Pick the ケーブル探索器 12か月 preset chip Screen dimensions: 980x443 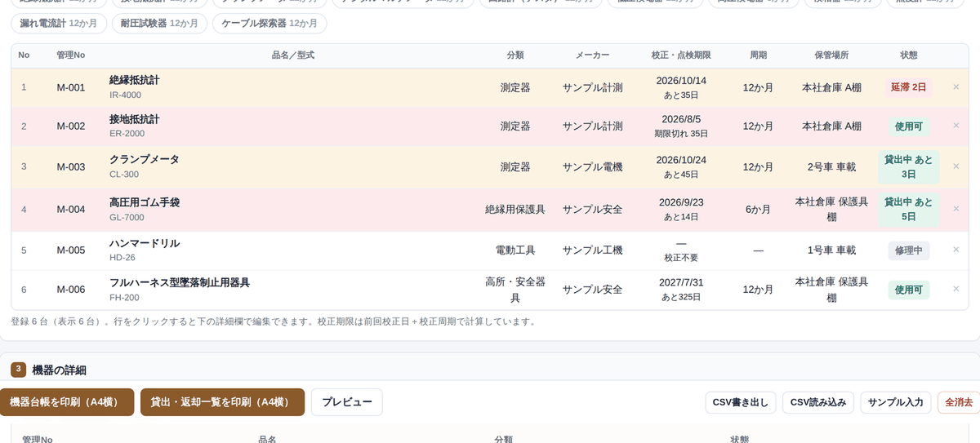pyautogui.click(x=269, y=24)
